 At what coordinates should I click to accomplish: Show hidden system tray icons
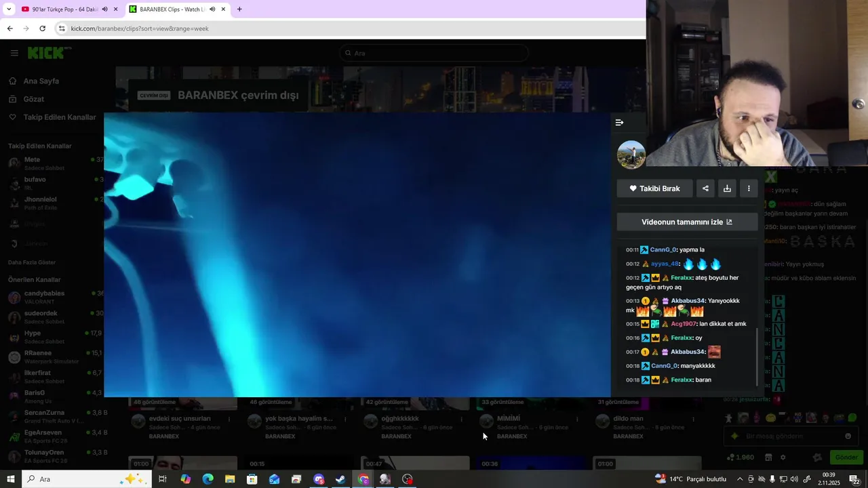click(x=740, y=479)
